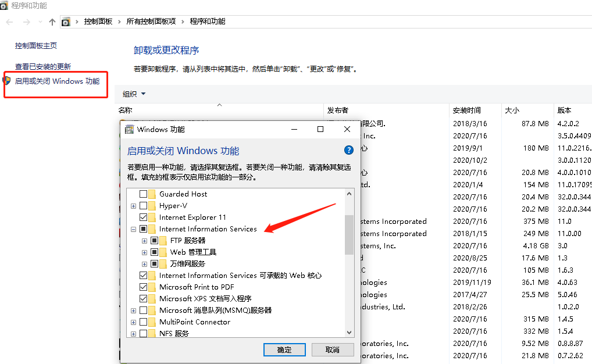Toggle the FTP 服务器 checkbox
Viewport: 592px width, 364px height.
155,241
